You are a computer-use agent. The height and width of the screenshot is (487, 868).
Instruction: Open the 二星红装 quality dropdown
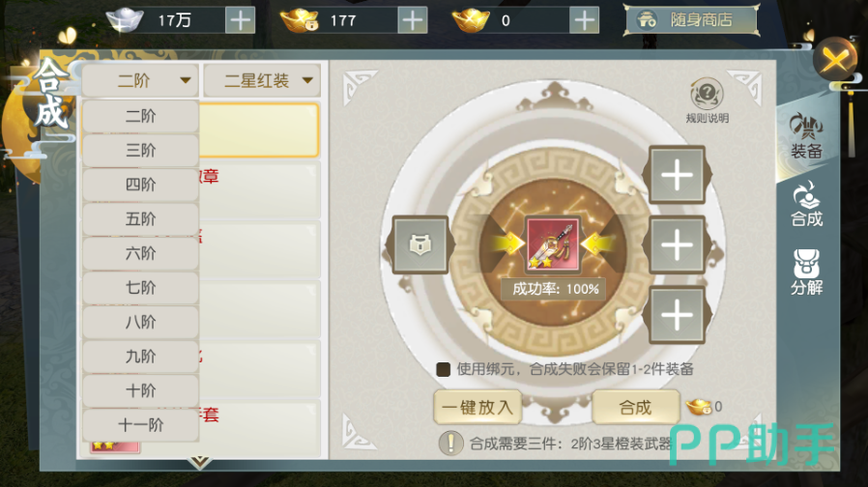pyautogui.click(x=262, y=81)
